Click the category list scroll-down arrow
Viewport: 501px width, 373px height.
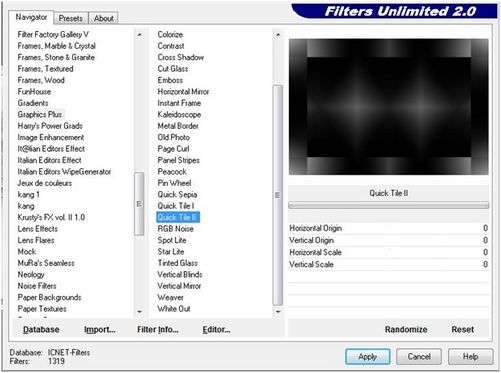pyautogui.click(x=139, y=311)
